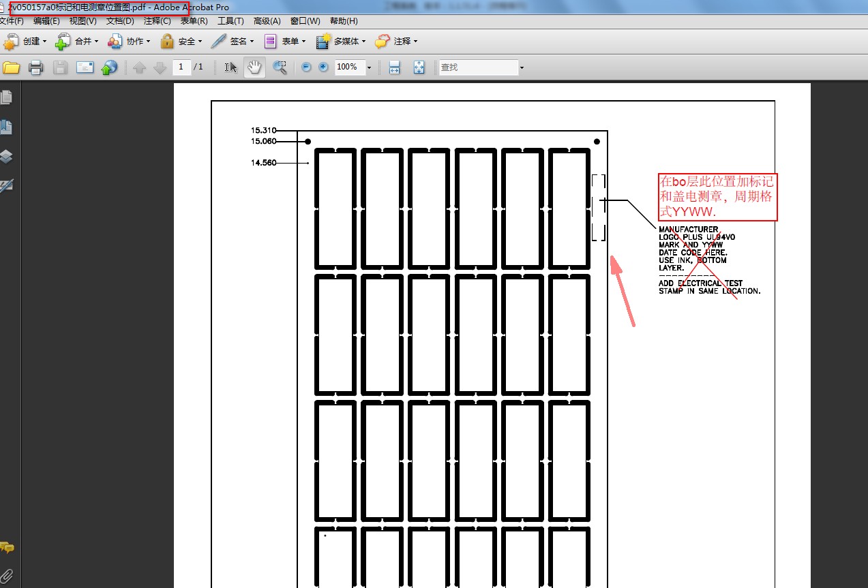The image size is (868, 588).
Task: Click the 'ADD ELECTRICAL TEST' note text
Action: (x=700, y=283)
